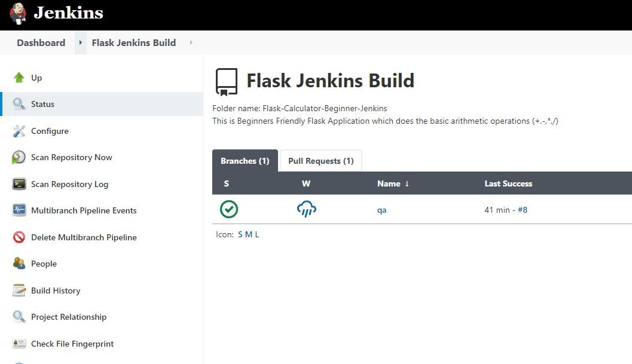Open Scan Repository Log via its terminal icon

(x=18, y=184)
